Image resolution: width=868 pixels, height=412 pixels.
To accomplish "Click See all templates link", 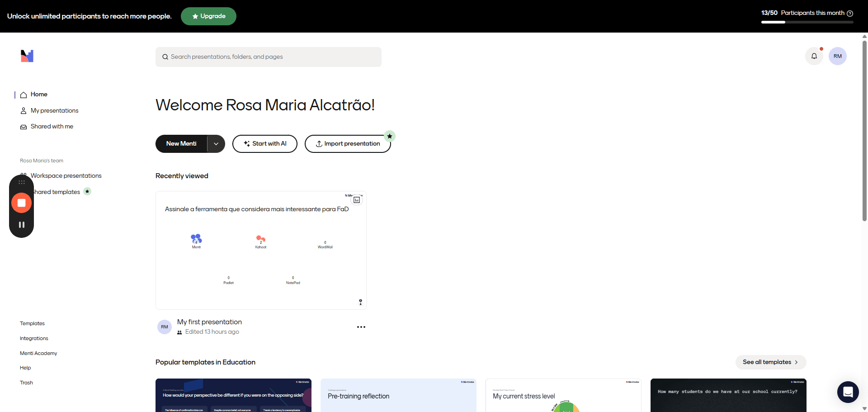I will tap(771, 362).
